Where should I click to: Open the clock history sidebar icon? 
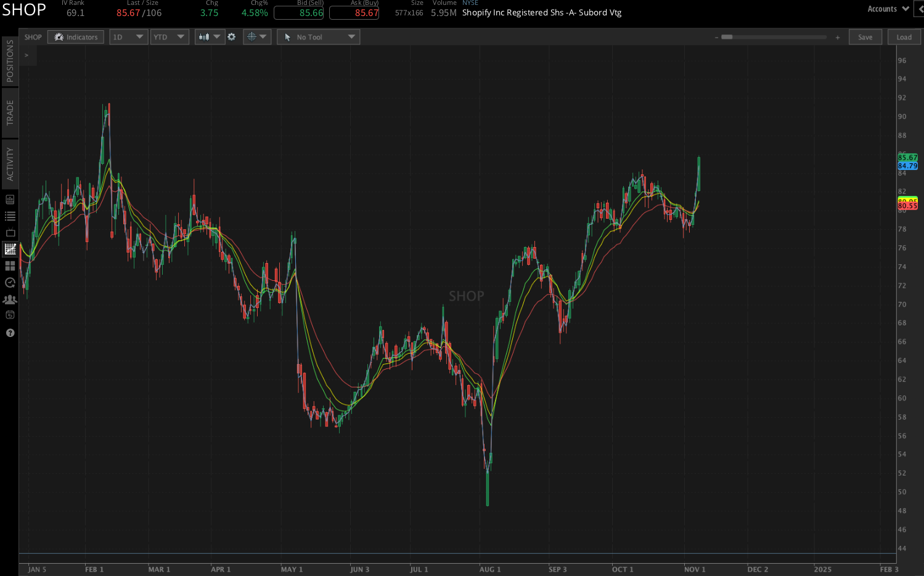(10, 283)
